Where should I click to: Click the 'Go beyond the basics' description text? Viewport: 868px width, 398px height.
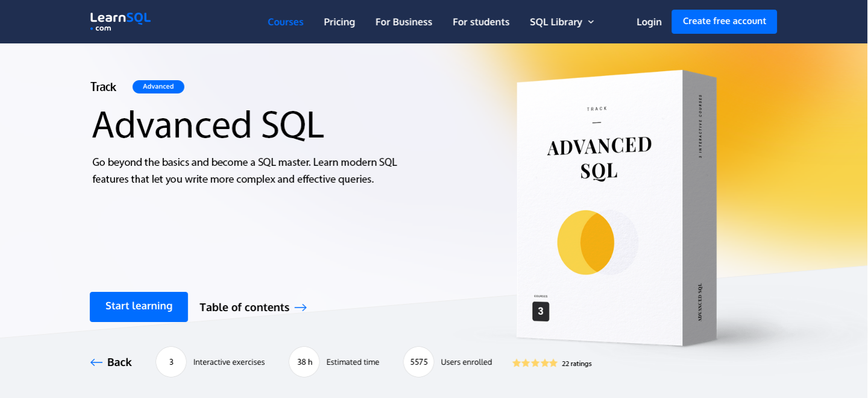coord(245,171)
